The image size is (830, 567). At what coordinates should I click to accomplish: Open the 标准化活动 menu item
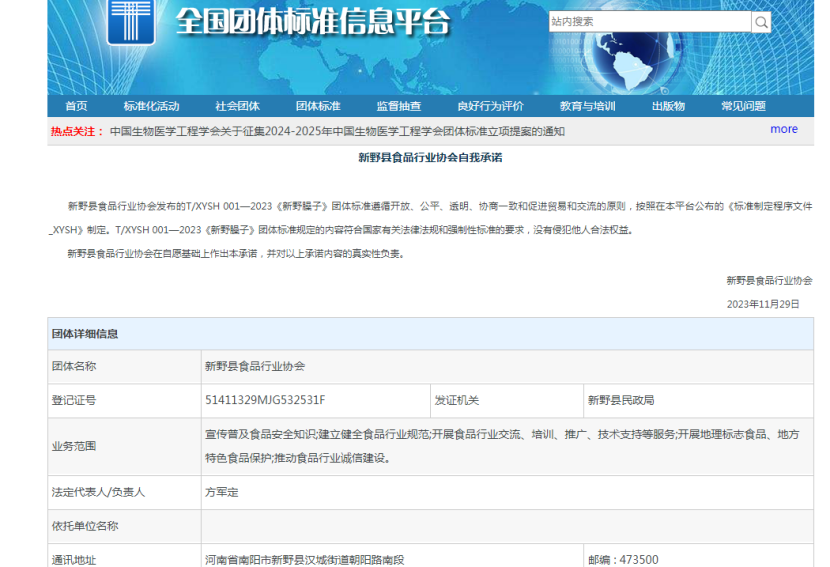pyautogui.click(x=151, y=106)
